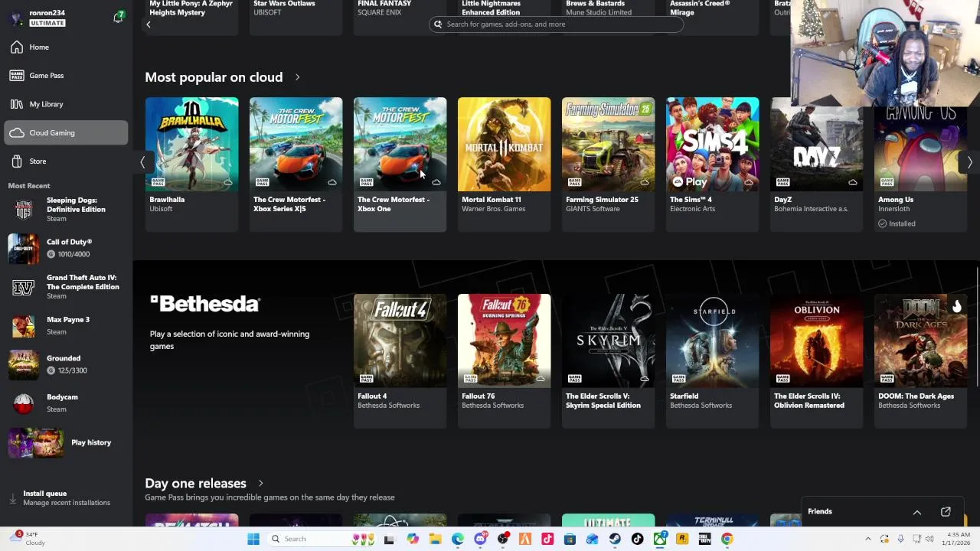The width and height of the screenshot is (980, 551).
Task: Open Microsoft Store from taskbar
Action: (x=570, y=539)
